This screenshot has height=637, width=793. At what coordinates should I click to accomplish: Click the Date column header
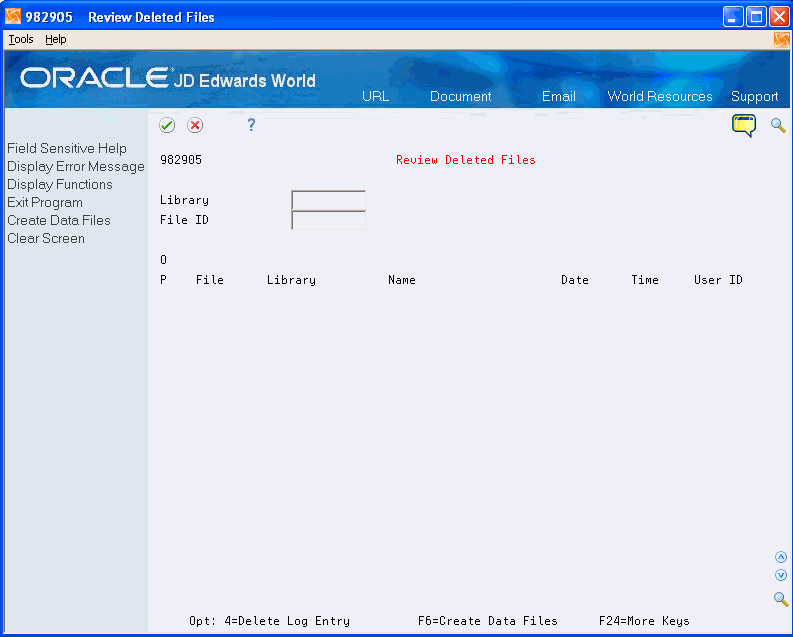(x=575, y=280)
